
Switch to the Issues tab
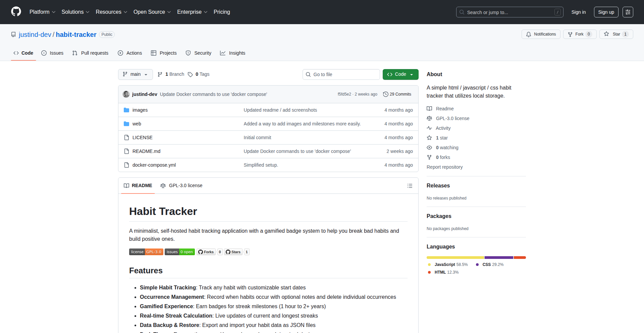52,53
